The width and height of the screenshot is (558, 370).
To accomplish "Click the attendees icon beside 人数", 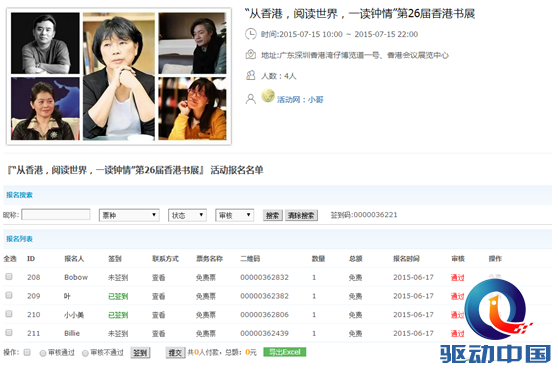I will (251, 75).
